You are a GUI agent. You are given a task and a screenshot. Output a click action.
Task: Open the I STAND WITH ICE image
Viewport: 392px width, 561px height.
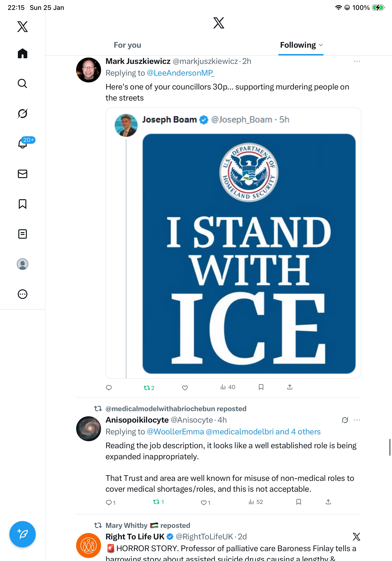click(249, 253)
